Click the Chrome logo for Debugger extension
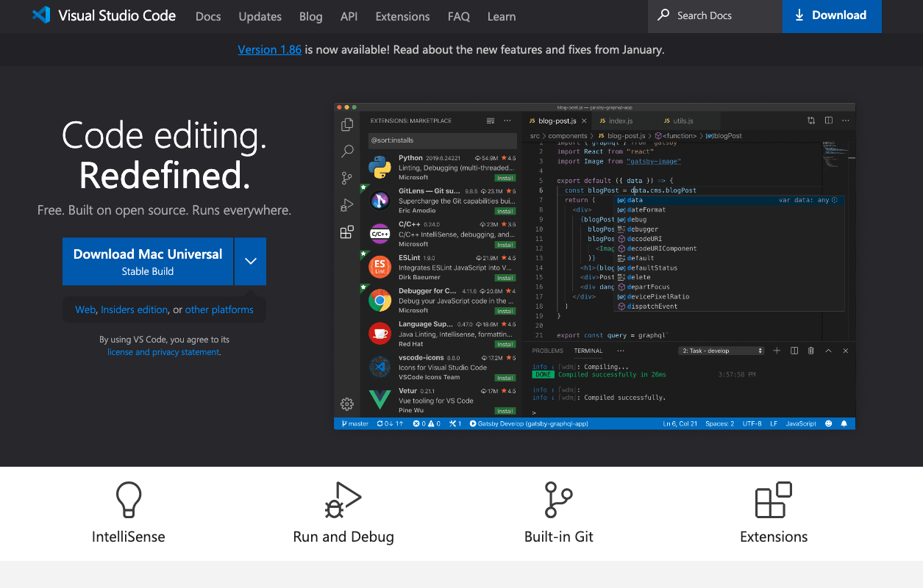The height and width of the screenshot is (588, 923). 379,301
